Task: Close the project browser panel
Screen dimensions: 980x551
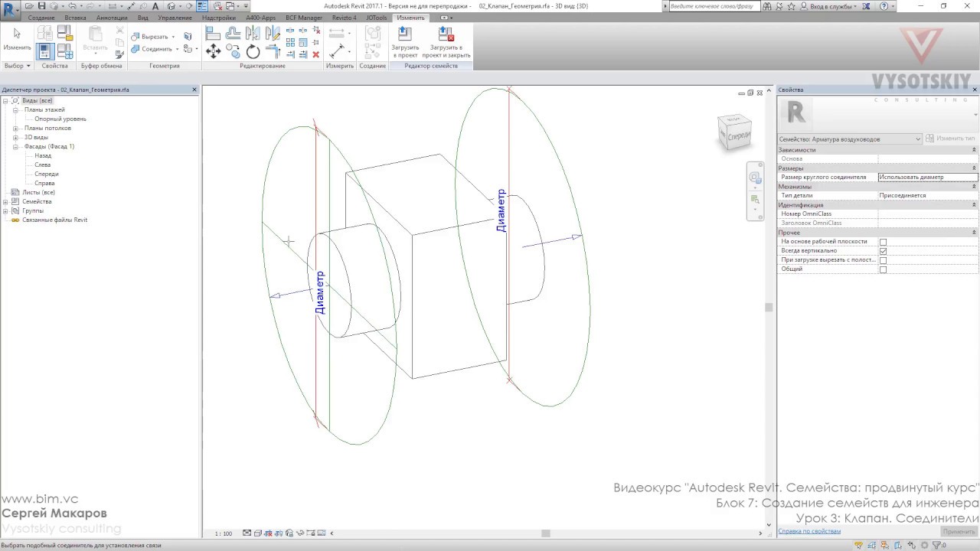Action: click(x=194, y=90)
